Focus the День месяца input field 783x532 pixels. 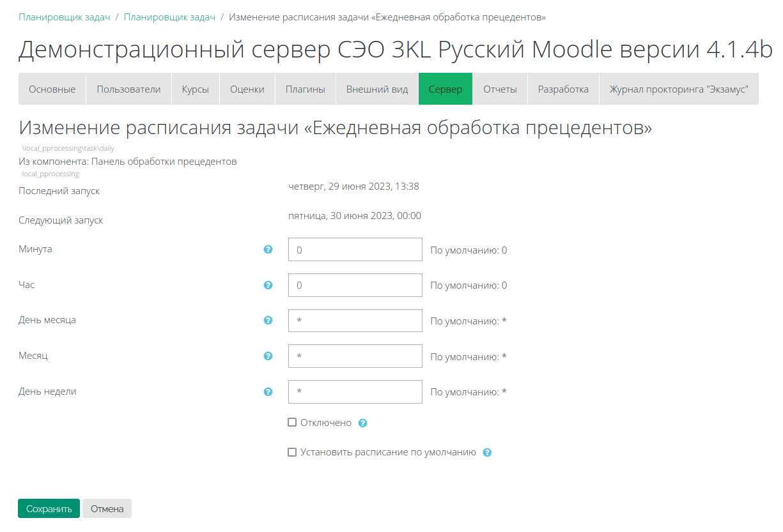pos(355,321)
